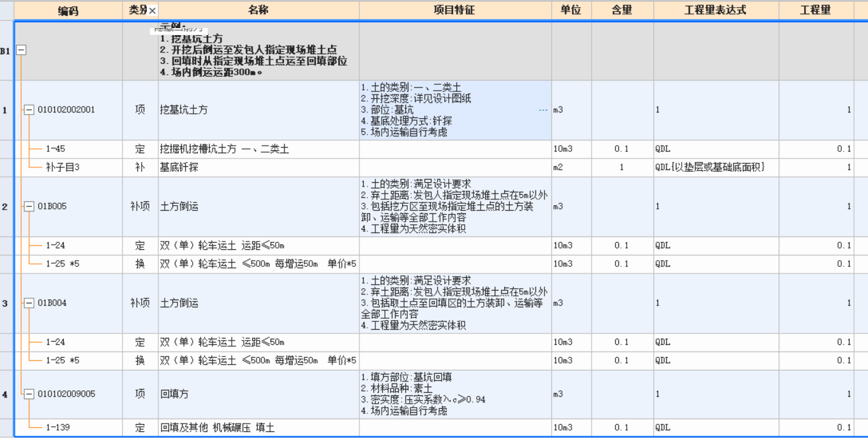
Task: Click 补 category cell of 补子目3
Action: (140, 167)
